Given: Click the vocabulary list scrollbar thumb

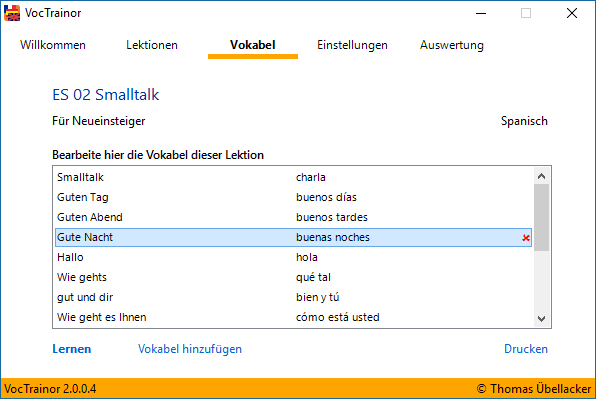Looking at the screenshot, I should [x=541, y=218].
